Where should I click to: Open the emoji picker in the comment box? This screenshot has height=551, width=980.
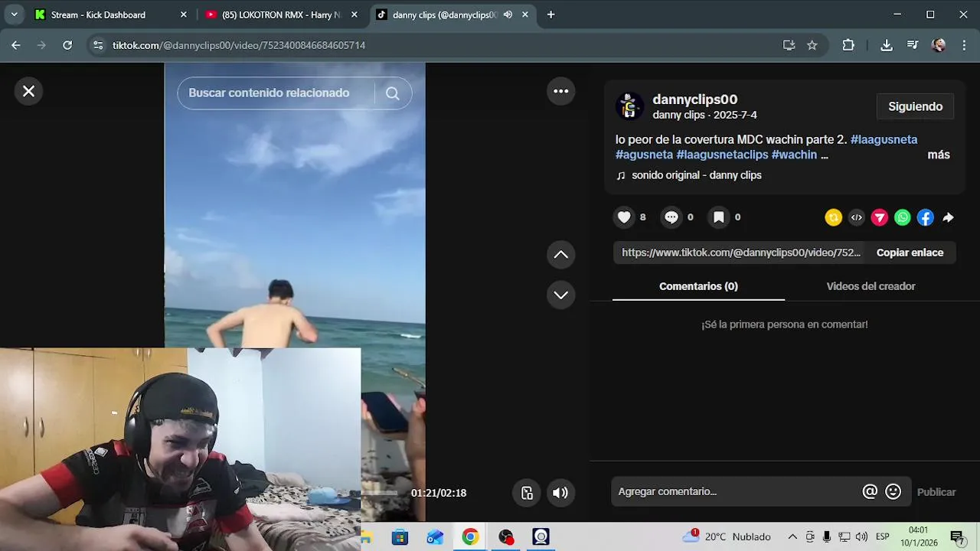[893, 491]
